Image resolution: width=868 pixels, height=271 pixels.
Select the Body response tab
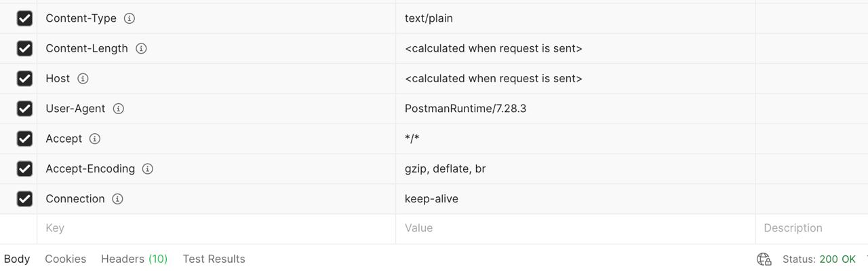17,259
